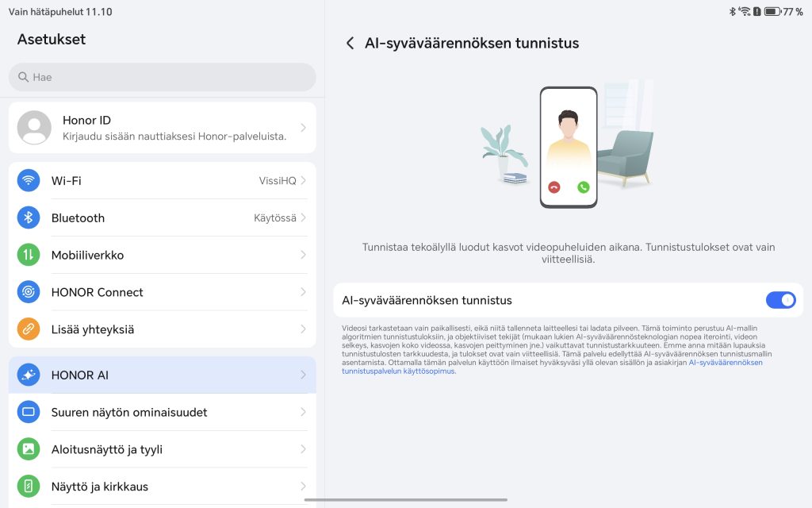The image size is (812, 508).
Task: Tap the Suuren näytön ominaisuudet icon
Action: tap(29, 412)
